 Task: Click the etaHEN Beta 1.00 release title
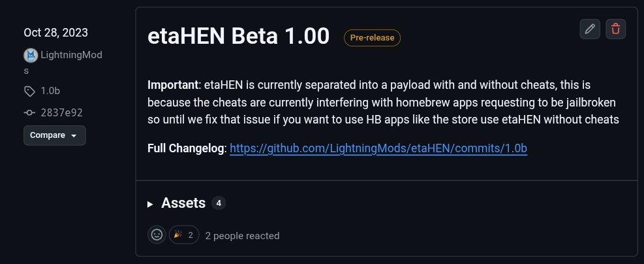pyautogui.click(x=239, y=37)
